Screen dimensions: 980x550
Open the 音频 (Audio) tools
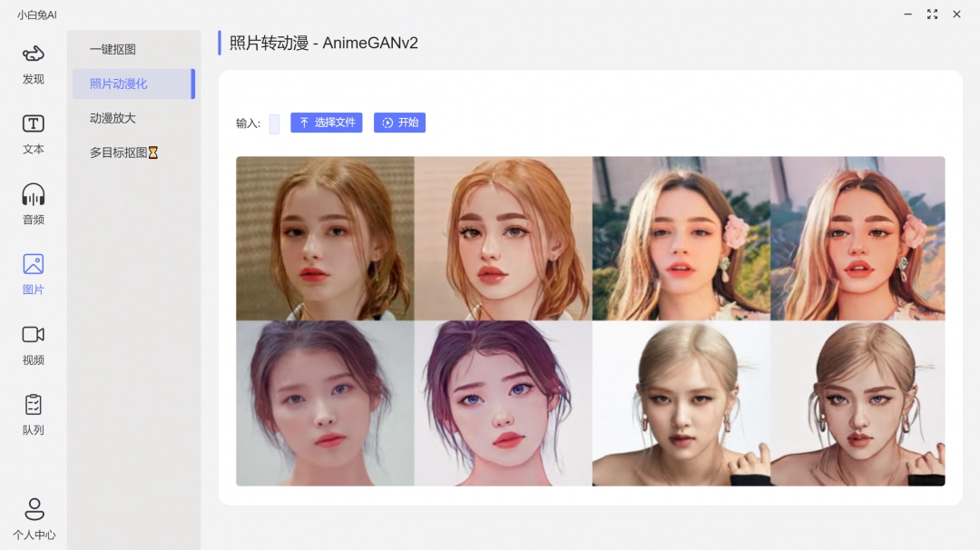[33, 202]
